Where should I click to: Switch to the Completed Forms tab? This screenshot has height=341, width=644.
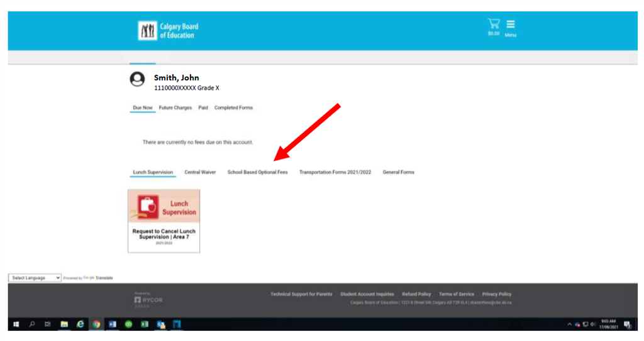pos(233,108)
